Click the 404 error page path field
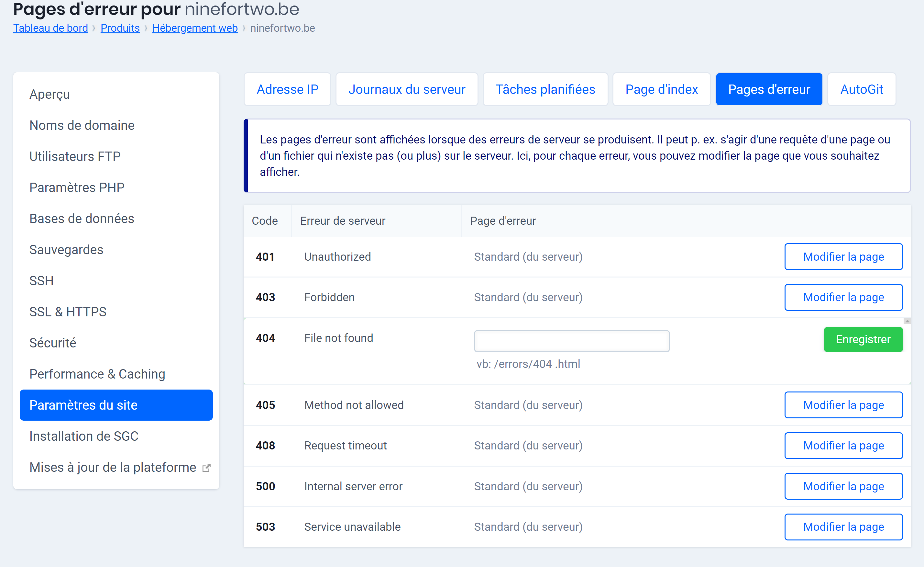This screenshot has width=924, height=567. click(x=571, y=341)
